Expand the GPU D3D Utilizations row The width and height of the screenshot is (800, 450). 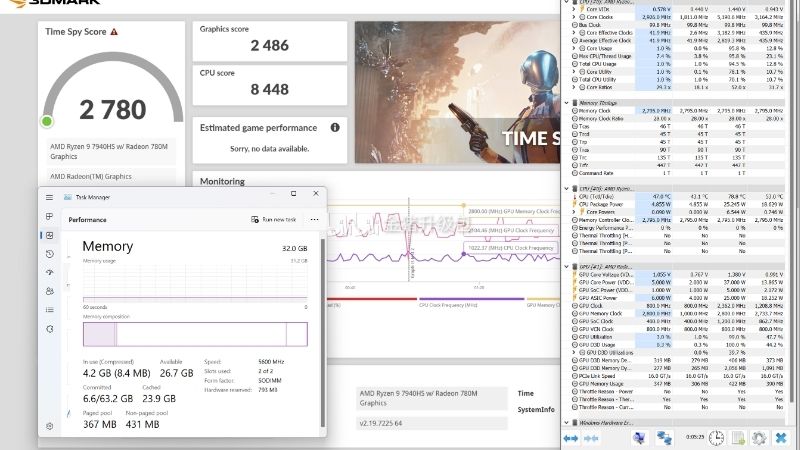click(x=574, y=353)
